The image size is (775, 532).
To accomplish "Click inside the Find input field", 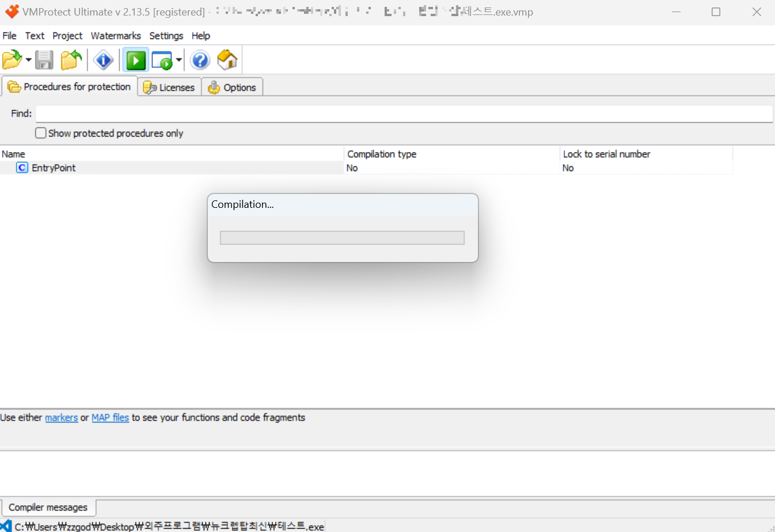I will [404, 113].
